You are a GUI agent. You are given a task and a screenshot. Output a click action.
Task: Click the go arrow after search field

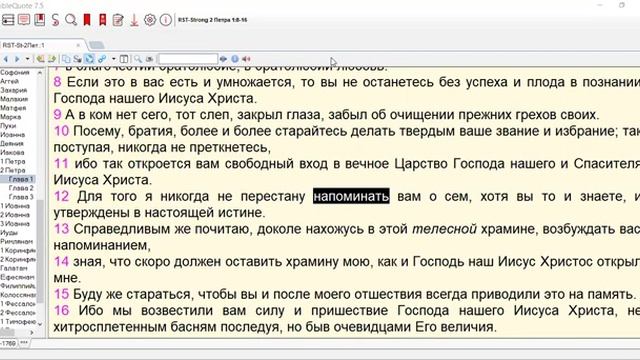[223, 59]
